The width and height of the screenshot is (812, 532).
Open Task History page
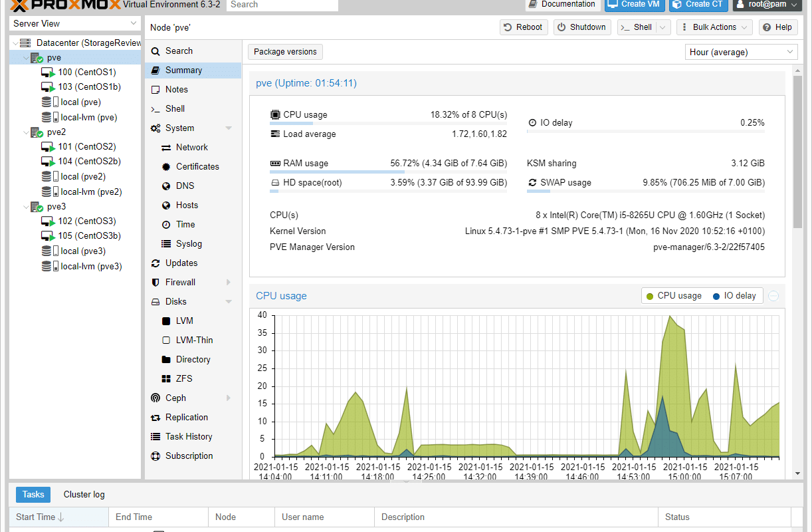pos(193,437)
